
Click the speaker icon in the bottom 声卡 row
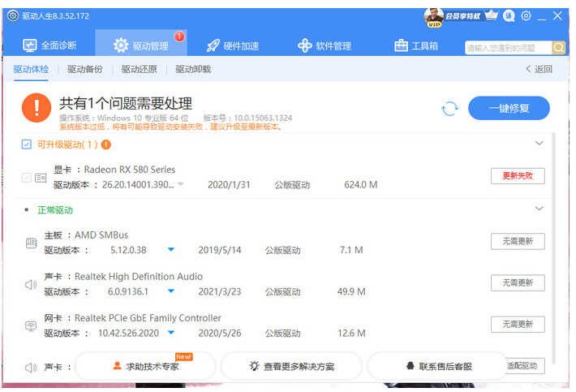31,368
